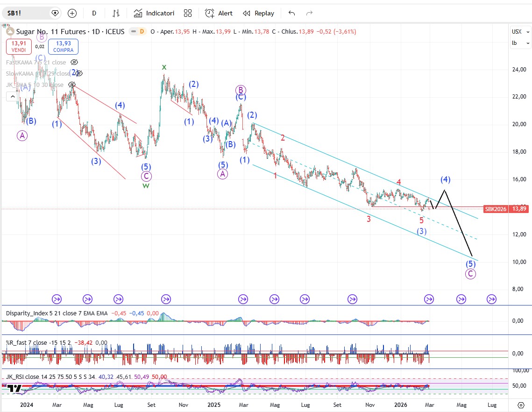The height and width of the screenshot is (412, 532).
Task: Click the red VENDI sell button
Action: pyautogui.click(x=19, y=47)
